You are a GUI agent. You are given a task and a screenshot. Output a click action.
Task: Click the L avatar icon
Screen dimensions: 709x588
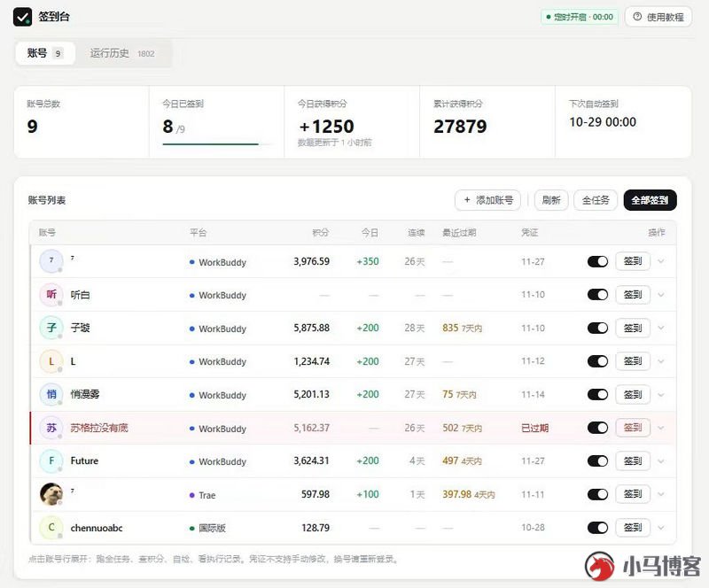(x=51, y=361)
